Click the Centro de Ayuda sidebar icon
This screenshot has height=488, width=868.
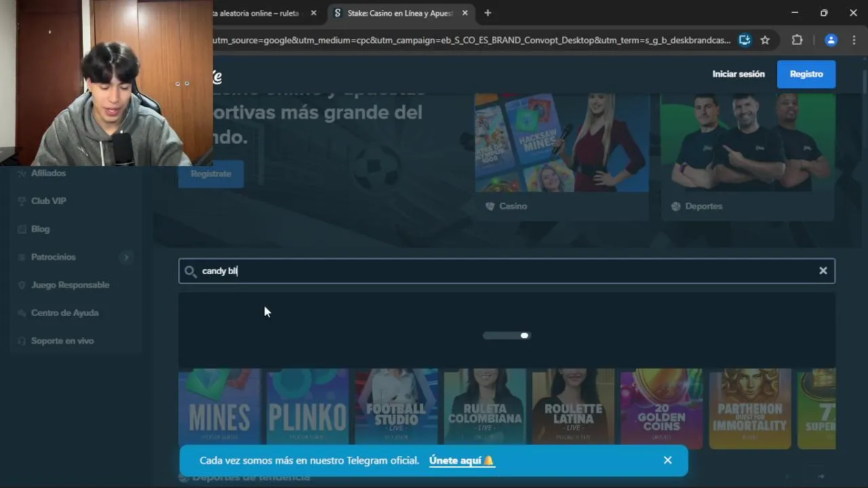coord(22,313)
